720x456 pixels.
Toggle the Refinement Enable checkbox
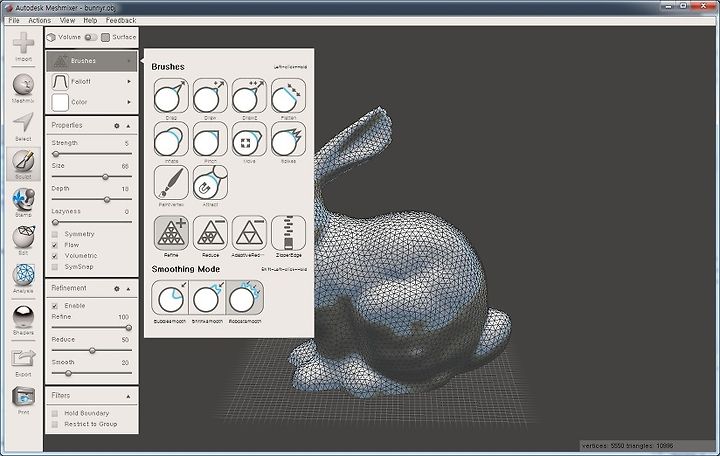point(55,306)
